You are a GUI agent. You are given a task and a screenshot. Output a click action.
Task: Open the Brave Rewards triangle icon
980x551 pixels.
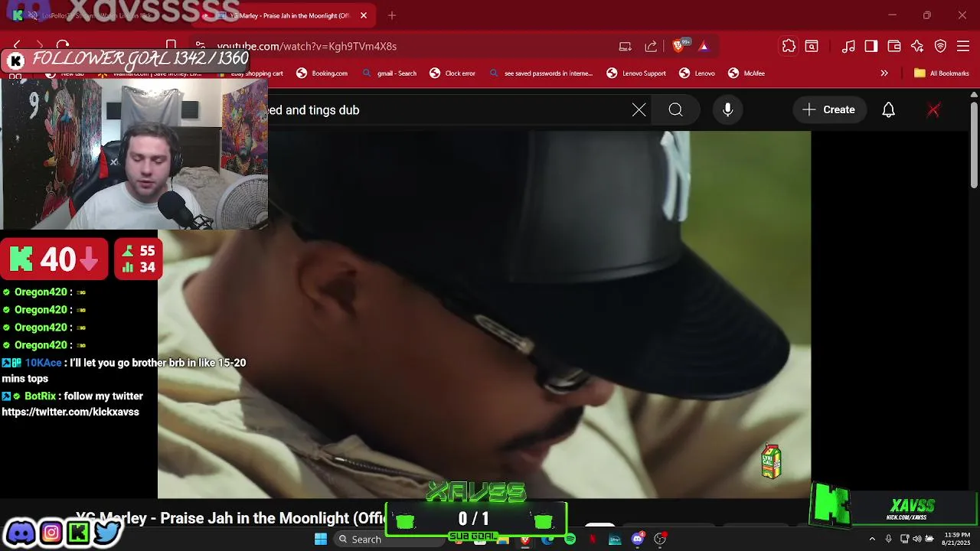coord(704,46)
